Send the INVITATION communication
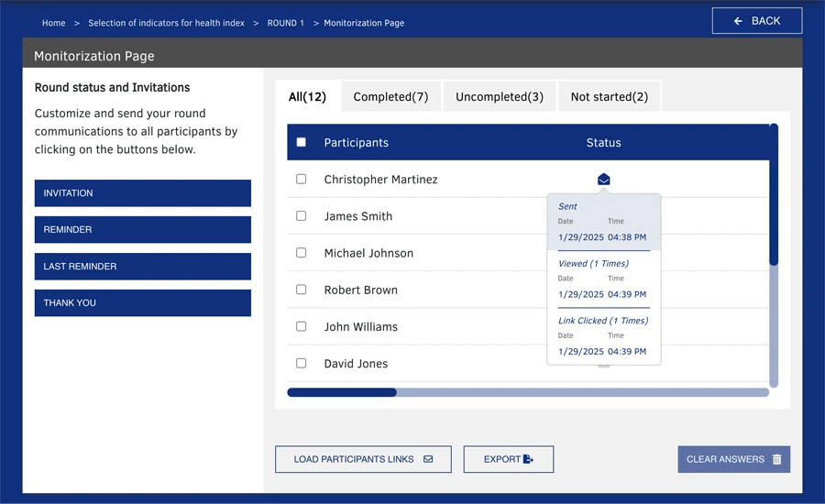 (x=143, y=193)
